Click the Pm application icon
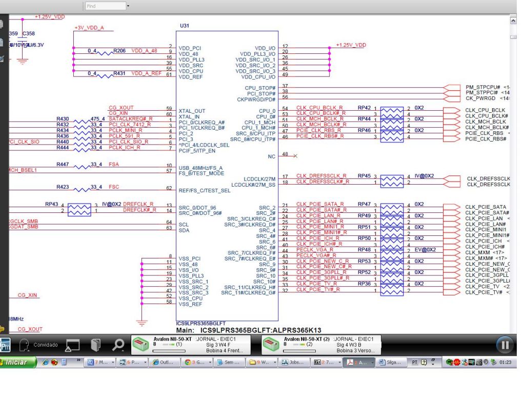Screen dimensions: 525x420 coord(5,345)
